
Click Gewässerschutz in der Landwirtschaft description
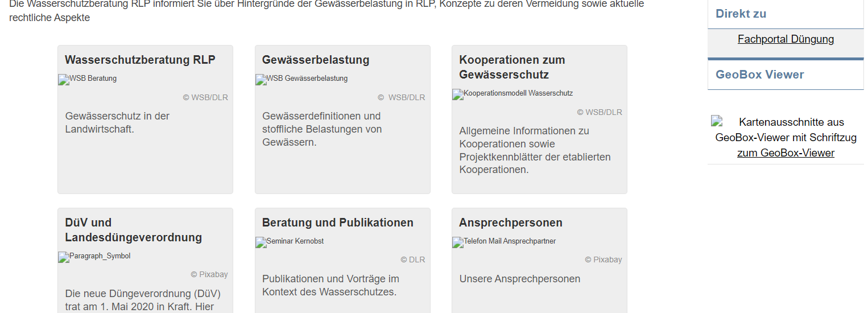117,122
